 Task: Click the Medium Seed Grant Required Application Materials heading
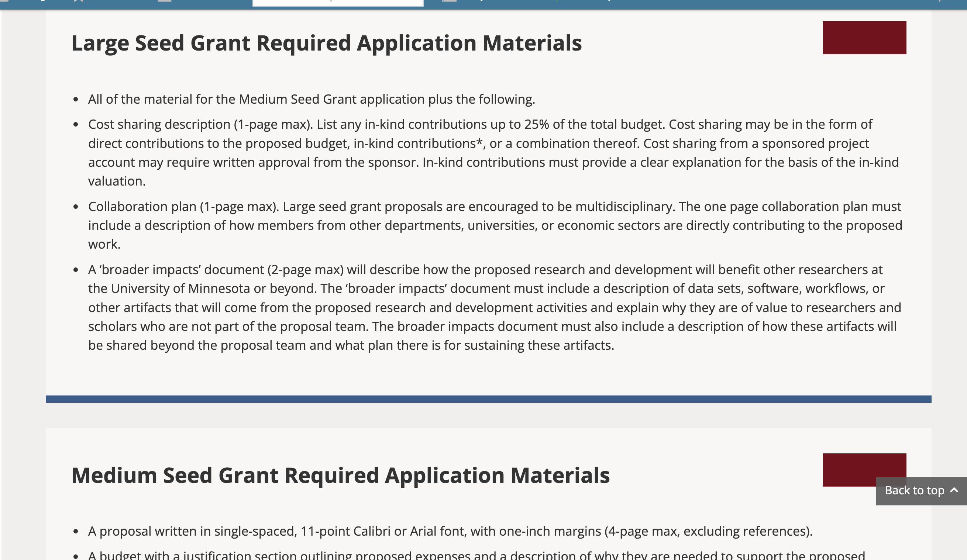click(x=340, y=475)
